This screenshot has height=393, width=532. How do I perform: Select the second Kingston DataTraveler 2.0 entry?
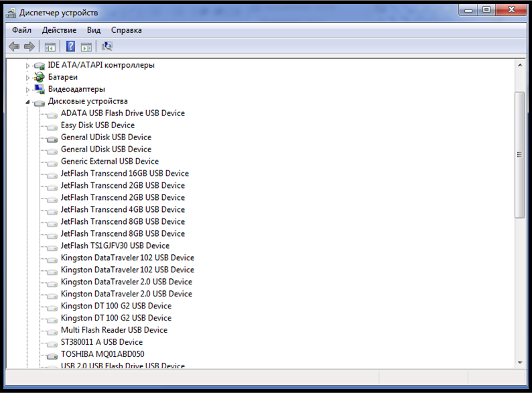(x=127, y=294)
